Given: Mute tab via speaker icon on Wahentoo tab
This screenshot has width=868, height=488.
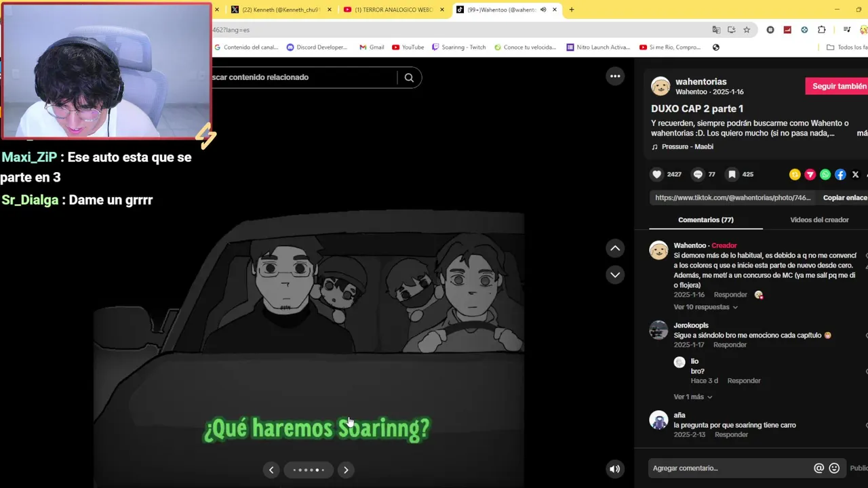Looking at the screenshot, I should point(543,9).
